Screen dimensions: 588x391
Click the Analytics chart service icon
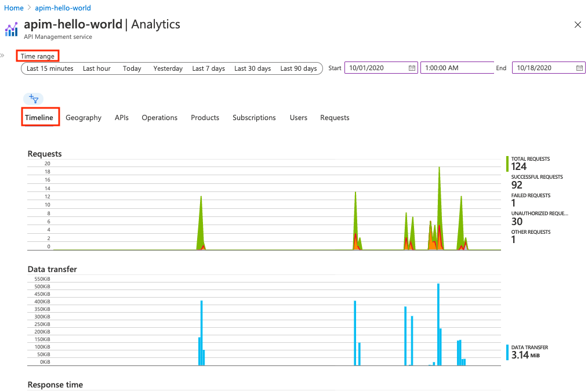coord(11,29)
